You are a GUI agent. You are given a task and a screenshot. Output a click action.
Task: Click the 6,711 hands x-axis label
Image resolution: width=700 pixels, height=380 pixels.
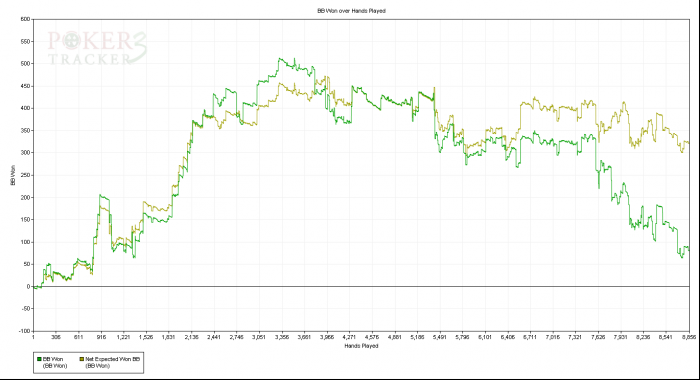pyautogui.click(x=530, y=337)
